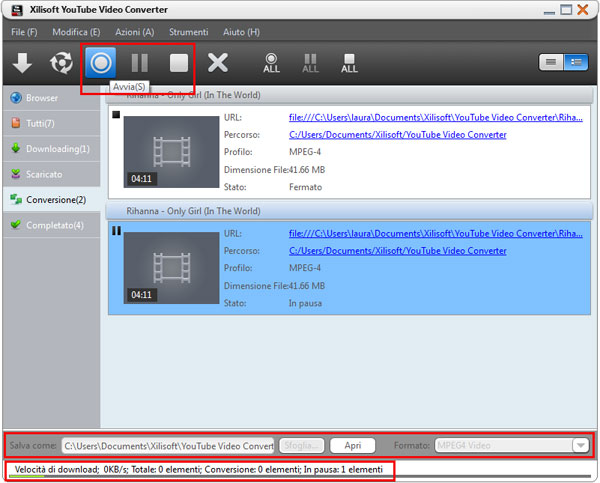
Task: Expand the Formato dropdown arrow
Action: [580, 445]
